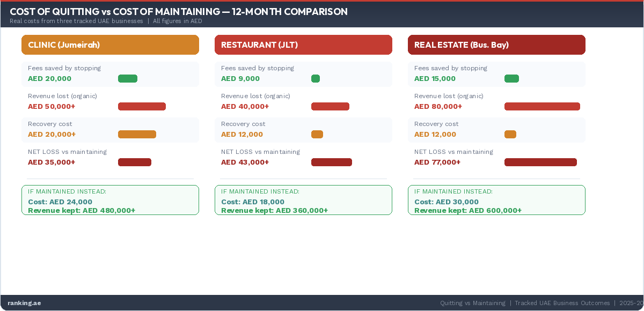Click the AED 77,000+ net loss value
The height and width of the screenshot is (311, 644).
437,162
